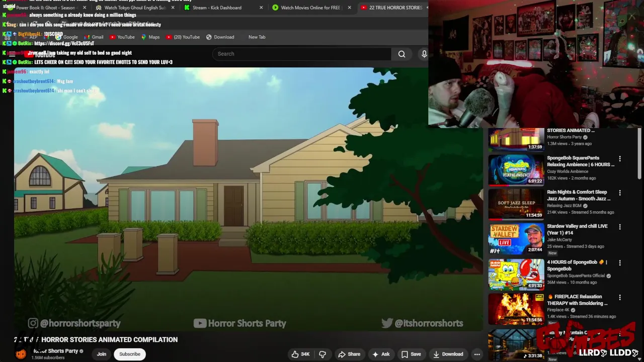Open options menu for Rain Nights Comfort Sleep video

pos(620,193)
